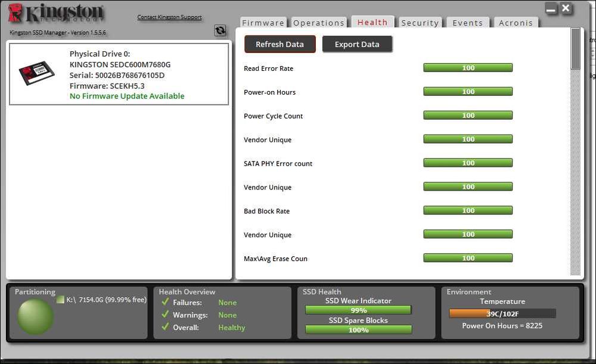Screen dimensions: 596x364
Task: Click the Refresh Data button
Action: (280, 44)
